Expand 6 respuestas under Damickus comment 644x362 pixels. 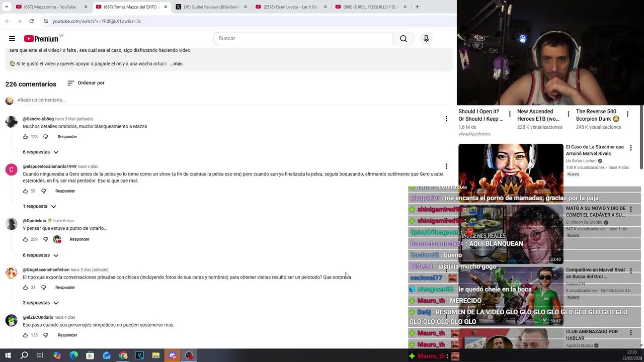click(x=41, y=255)
